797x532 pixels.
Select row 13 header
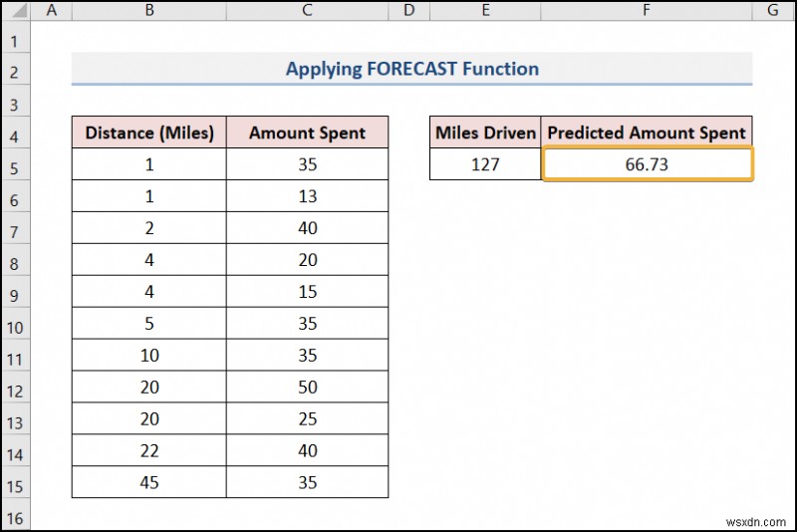[x=16, y=418]
